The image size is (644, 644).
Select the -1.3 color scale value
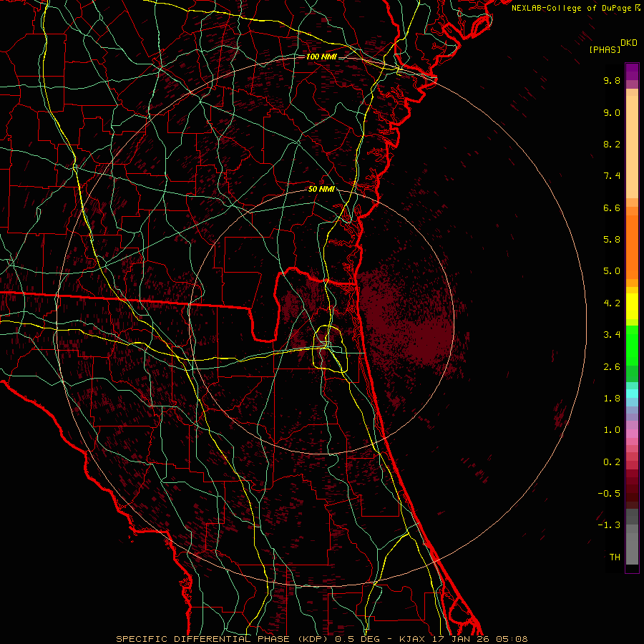point(609,525)
